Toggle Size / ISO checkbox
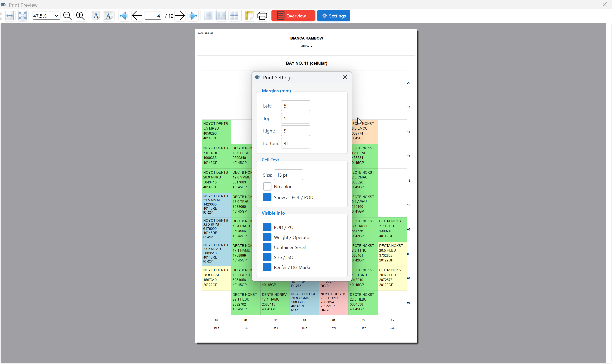The width and height of the screenshot is (612, 364). click(x=267, y=257)
